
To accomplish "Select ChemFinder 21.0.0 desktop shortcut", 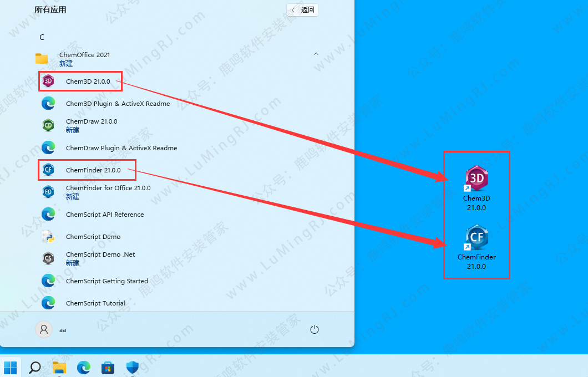I will [477, 247].
